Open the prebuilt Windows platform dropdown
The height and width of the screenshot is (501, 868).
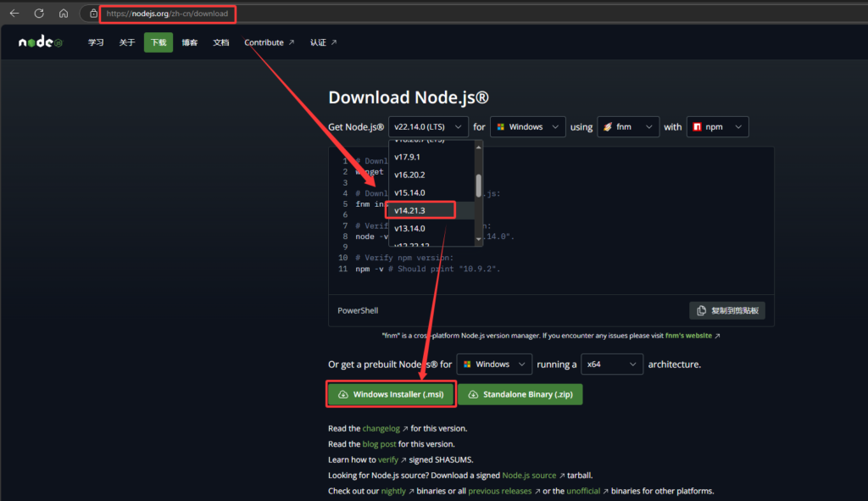point(494,365)
